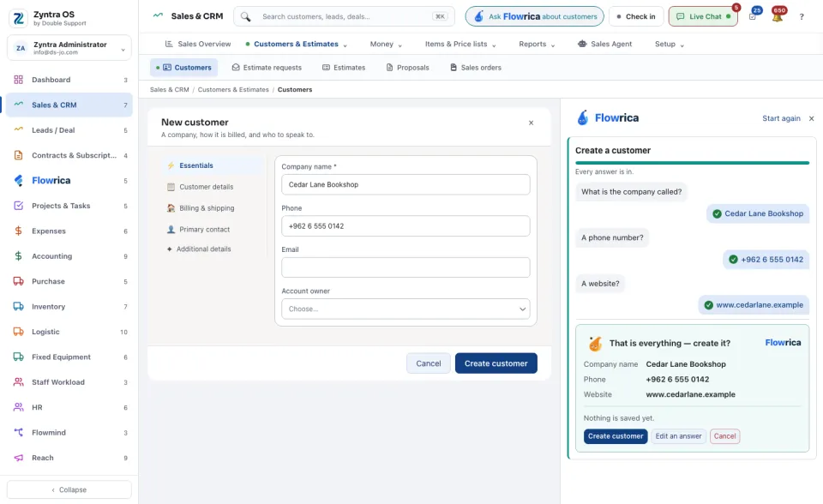This screenshot has width=823, height=504.
Task: Open the Logistic module
Action: tap(69, 332)
